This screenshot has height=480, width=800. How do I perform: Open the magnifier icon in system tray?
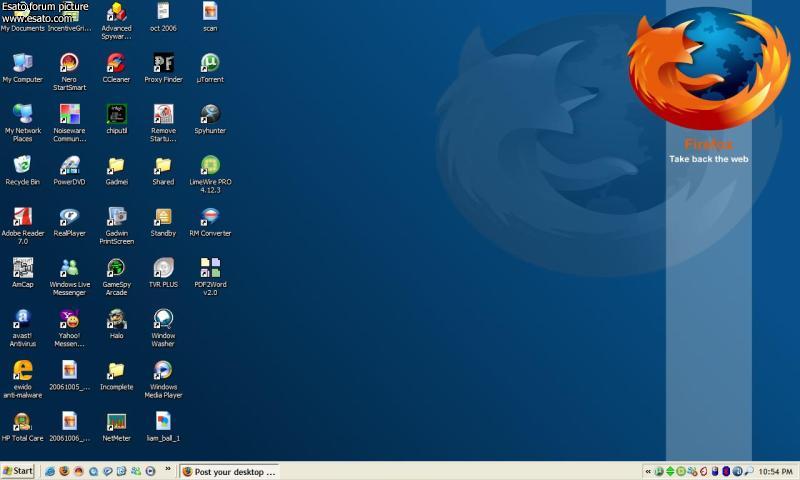tap(748, 472)
